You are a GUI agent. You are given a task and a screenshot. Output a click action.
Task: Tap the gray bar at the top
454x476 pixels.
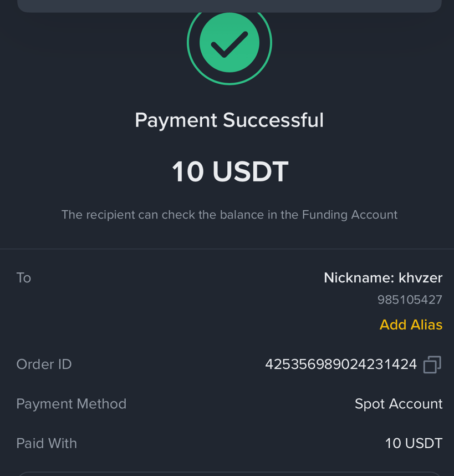pos(229,6)
